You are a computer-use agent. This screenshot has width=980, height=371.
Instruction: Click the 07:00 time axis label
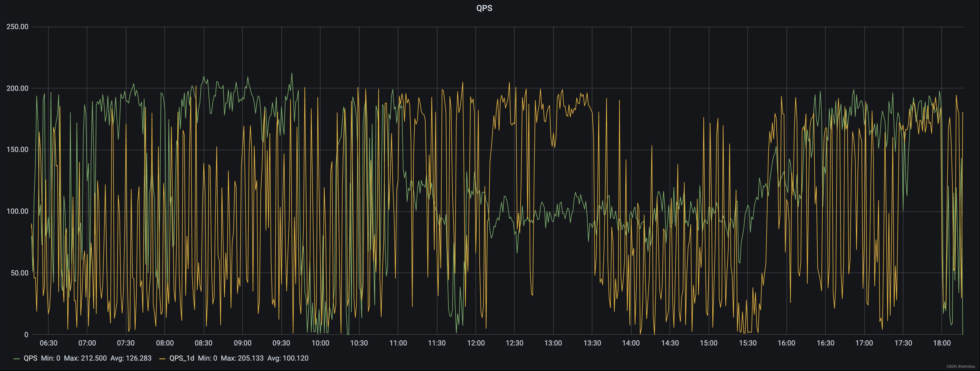[x=87, y=343]
